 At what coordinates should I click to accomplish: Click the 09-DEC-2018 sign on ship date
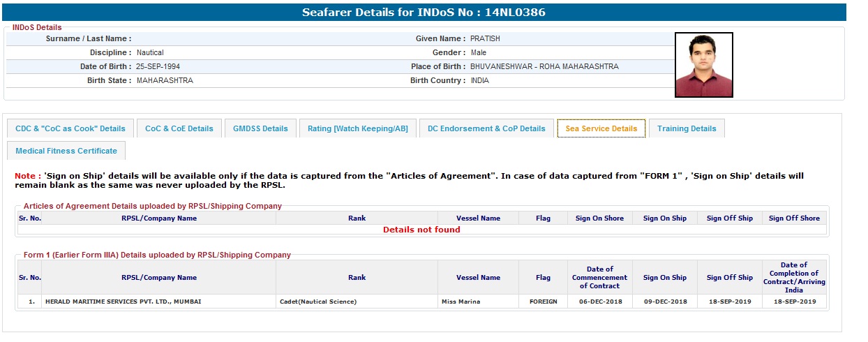(664, 302)
